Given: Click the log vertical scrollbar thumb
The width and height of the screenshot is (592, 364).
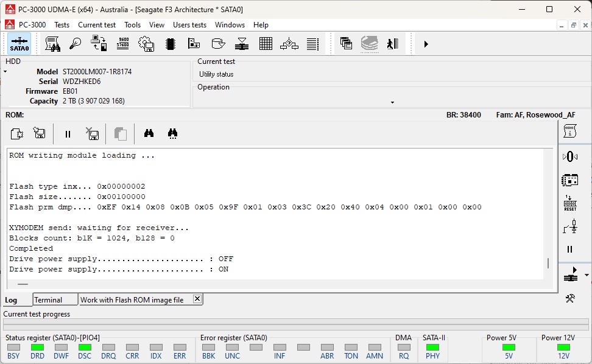Looking at the screenshot, I should click(548, 263).
